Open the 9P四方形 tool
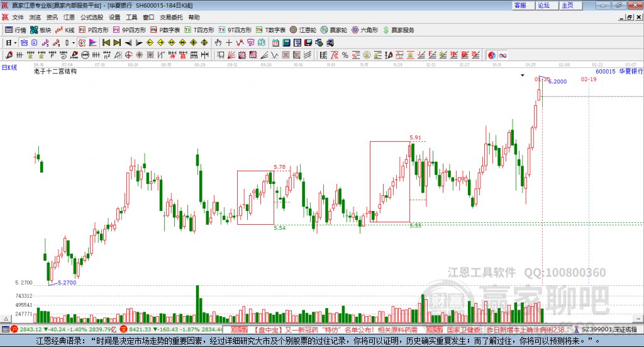The height and width of the screenshot is (347, 644). 130,30
